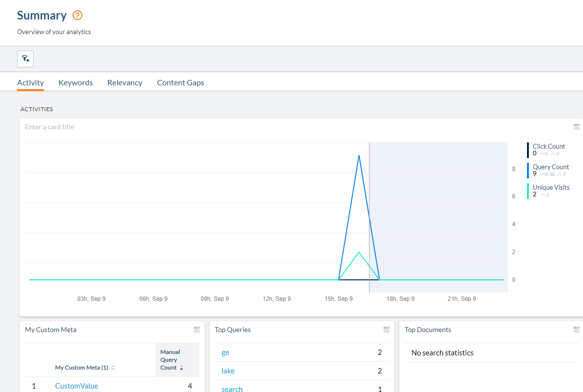Click the Query Count peak on chart
Screen dimensions: 583x392
359,155
